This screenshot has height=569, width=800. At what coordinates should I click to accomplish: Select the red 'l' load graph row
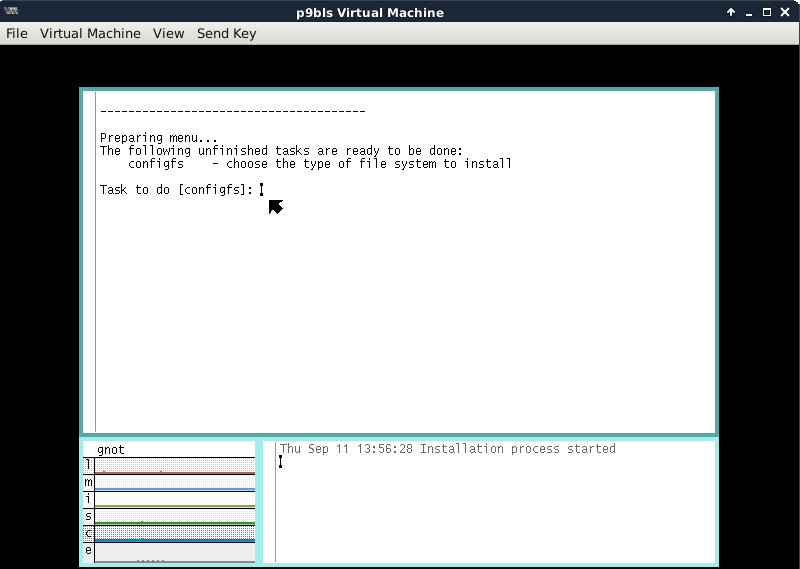(x=174, y=466)
